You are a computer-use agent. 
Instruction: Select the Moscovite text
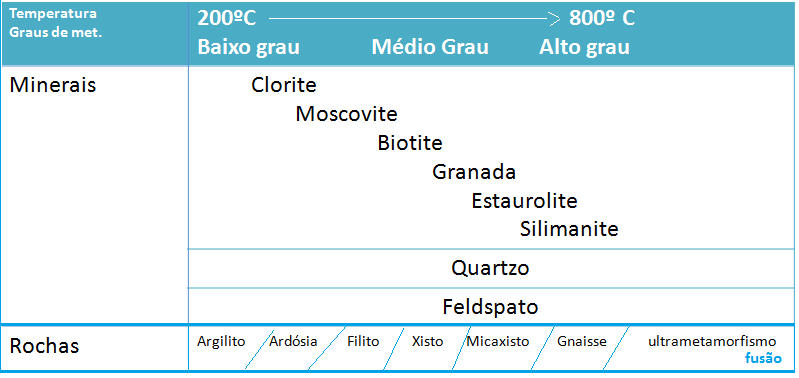click(347, 114)
